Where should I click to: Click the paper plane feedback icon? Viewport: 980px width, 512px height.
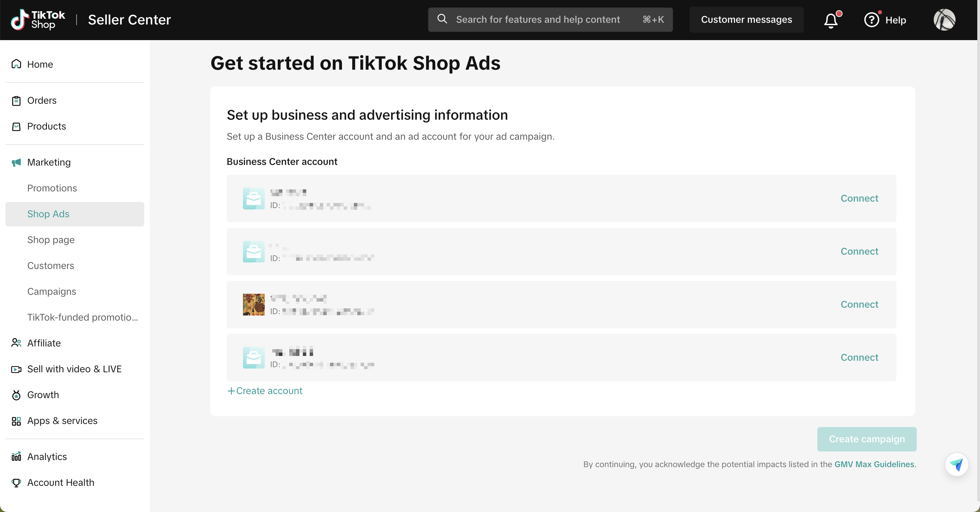coord(956,464)
